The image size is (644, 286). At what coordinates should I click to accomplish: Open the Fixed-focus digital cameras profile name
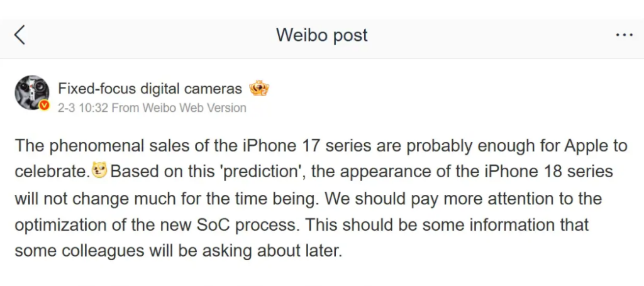(150, 89)
